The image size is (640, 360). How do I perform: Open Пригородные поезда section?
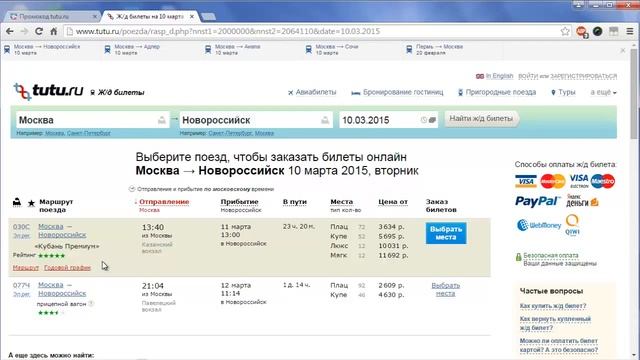point(497,92)
